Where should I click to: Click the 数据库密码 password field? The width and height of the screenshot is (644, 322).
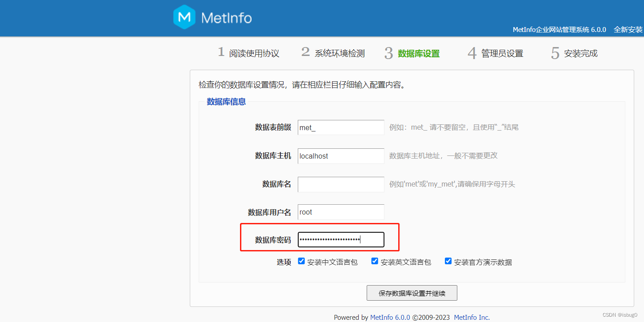341,240
